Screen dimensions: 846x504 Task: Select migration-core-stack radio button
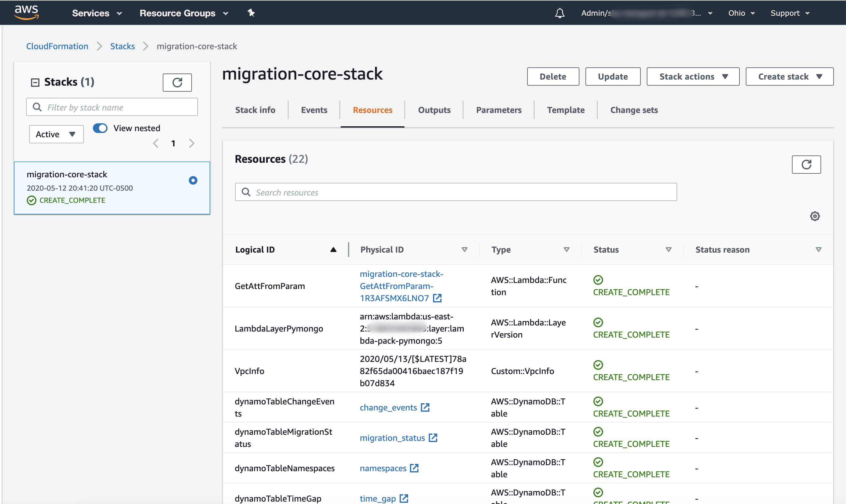pos(193,180)
